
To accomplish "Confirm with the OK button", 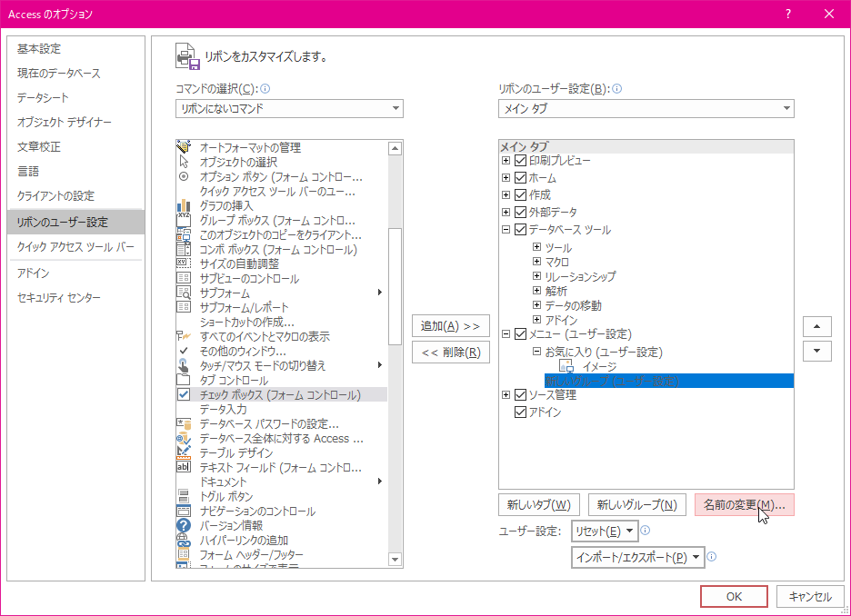I will tap(734, 597).
